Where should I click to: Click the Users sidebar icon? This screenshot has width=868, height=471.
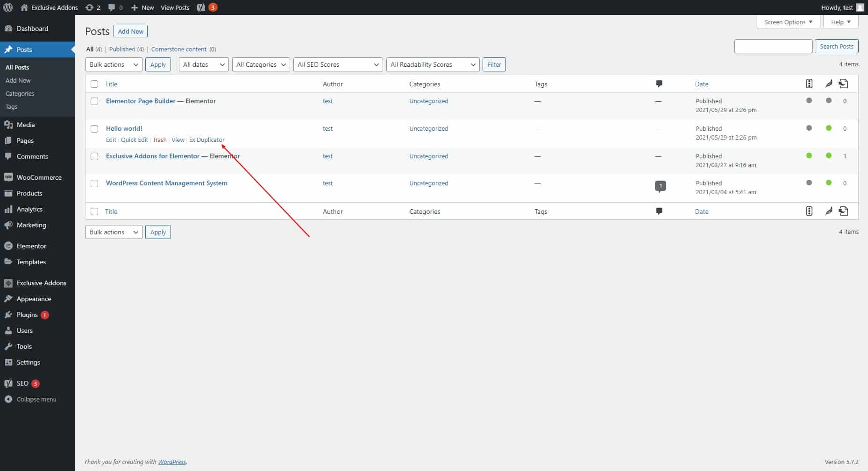pyautogui.click(x=8, y=330)
